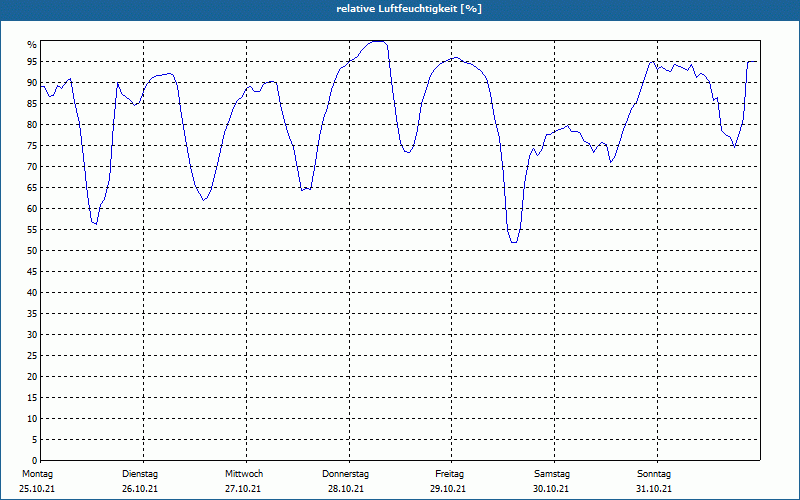Click the y-axis value '50'
Screen dimensions: 800x500
32,251
